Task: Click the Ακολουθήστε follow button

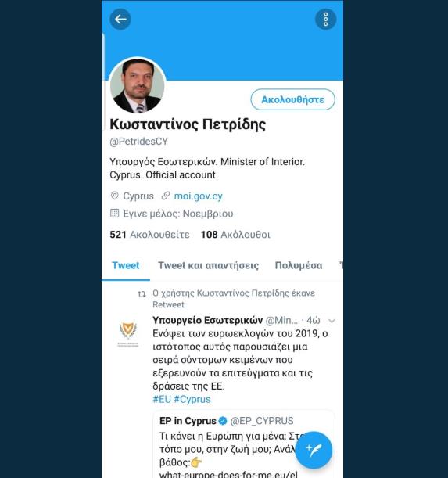Action: coord(292,99)
